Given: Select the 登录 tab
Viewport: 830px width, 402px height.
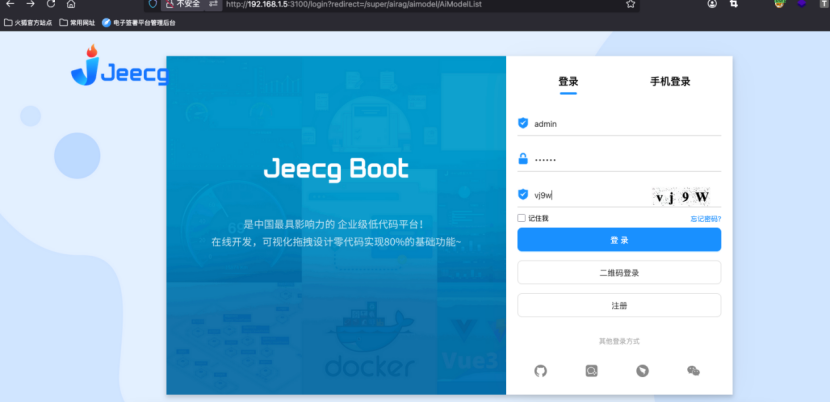Looking at the screenshot, I should [x=568, y=82].
